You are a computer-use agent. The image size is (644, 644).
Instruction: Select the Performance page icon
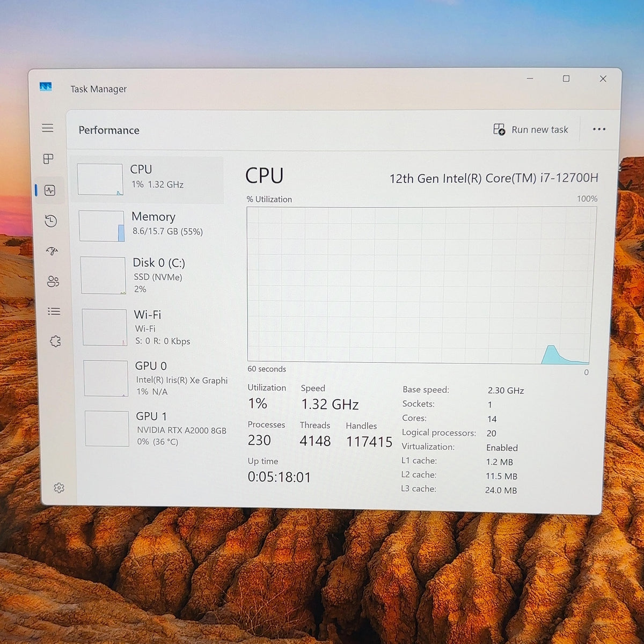(x=50, y=191)
